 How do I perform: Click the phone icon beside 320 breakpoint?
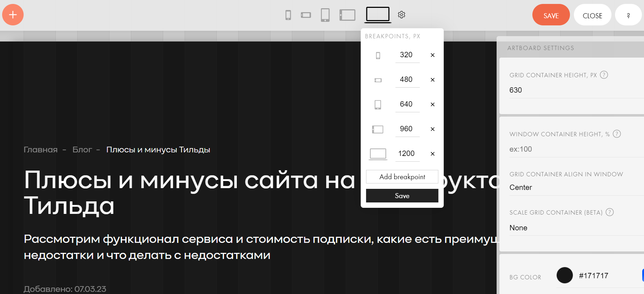click(378, 55)
